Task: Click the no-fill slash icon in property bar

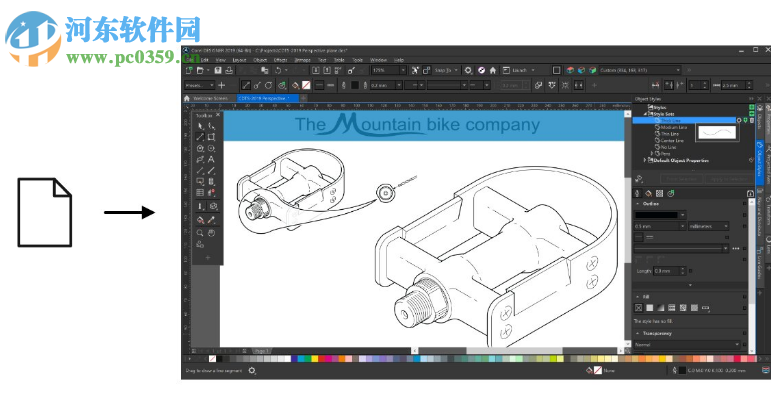Action: pyautogui.click(x=306, y=85)
